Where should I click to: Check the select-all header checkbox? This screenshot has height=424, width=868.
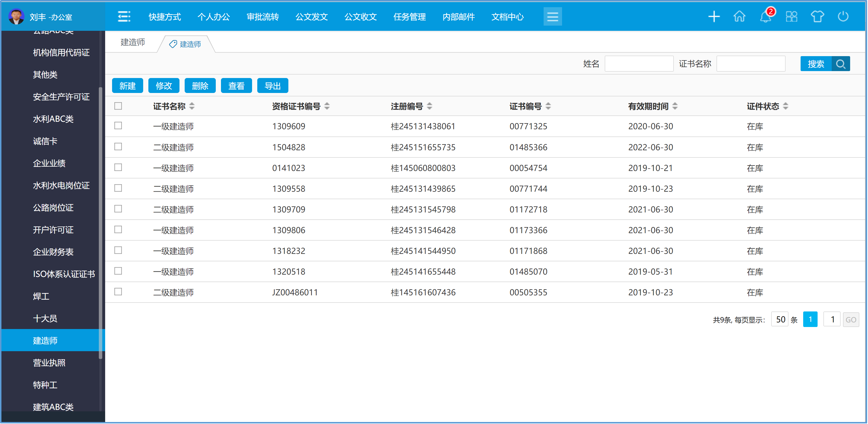(118, 106)
